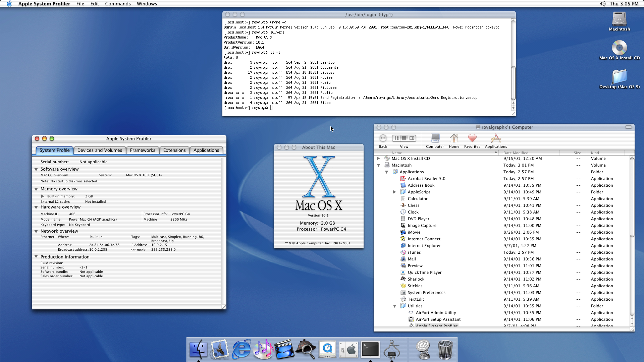Open the File menu
Screen dimensions: 644x362
80,4
